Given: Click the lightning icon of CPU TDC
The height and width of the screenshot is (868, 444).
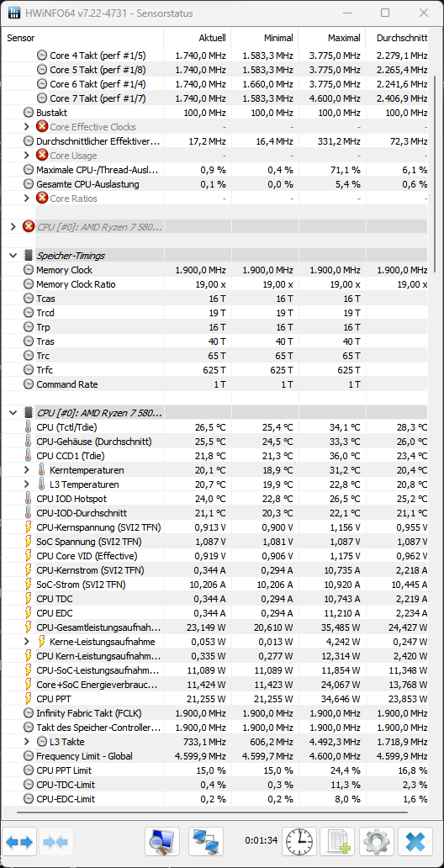Looking at the screenshot, I should tap(29, 598).
